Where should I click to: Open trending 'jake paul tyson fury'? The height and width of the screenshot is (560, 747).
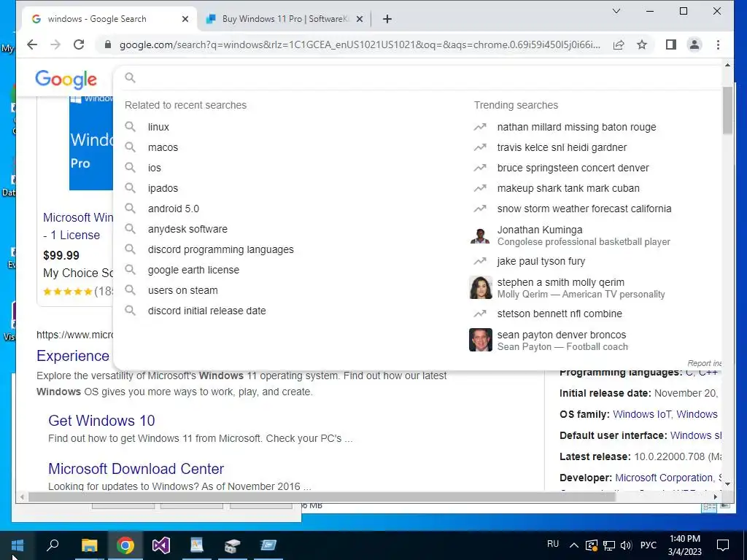click(x=541, y=262)
